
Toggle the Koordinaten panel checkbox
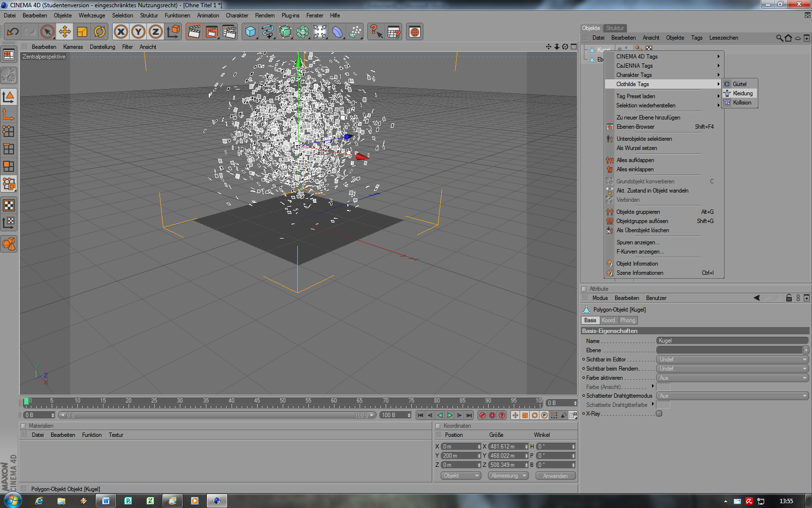[438, 426]
